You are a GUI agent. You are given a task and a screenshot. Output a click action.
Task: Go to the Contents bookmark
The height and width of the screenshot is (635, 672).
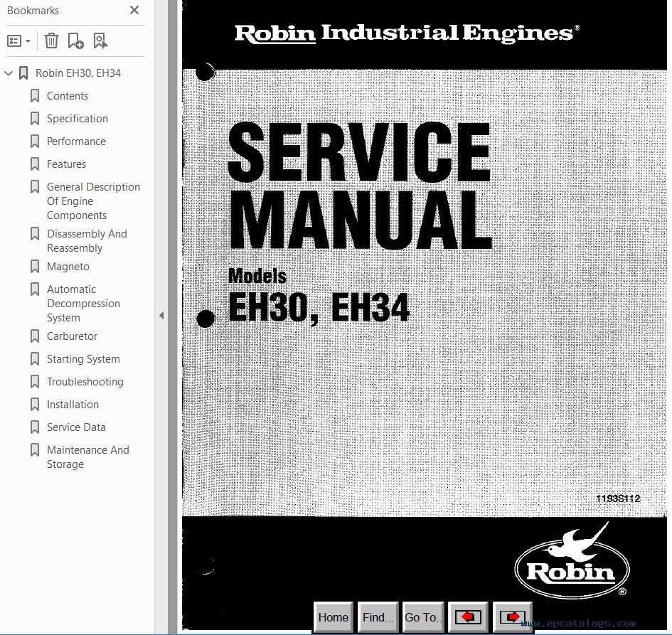pyautogui.click(x=68, y=96)
